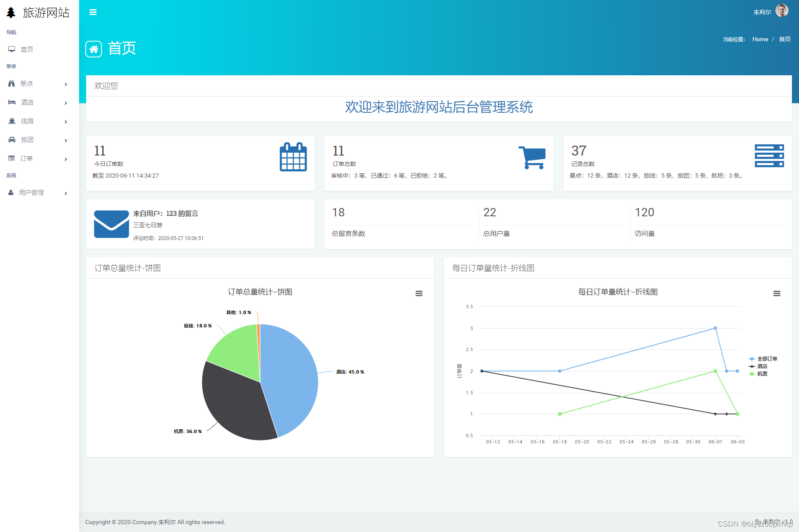The height and width of the screenshot is (532, 799).
Task: Click the 线路 routes icon in sidebar
Action: pyautogui.click(x=12, y=121)
